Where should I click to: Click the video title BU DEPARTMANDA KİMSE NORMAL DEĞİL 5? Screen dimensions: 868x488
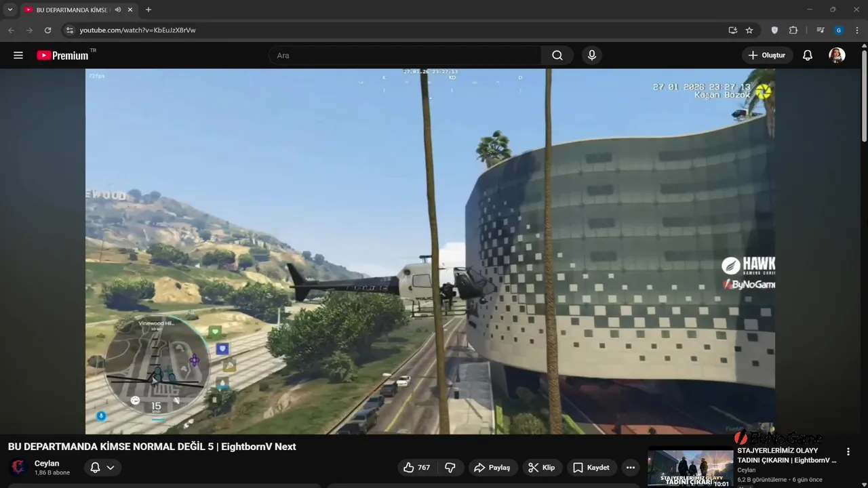152,447
